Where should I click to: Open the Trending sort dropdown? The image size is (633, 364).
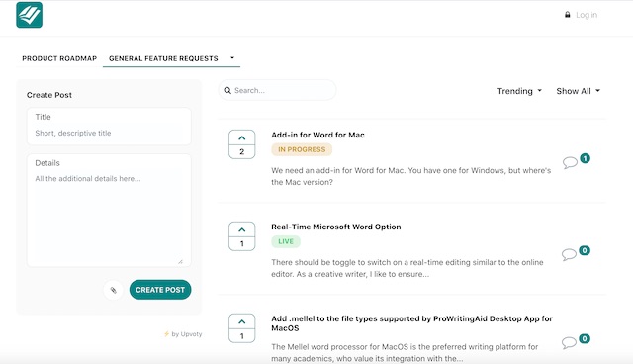click(x=519, y=91)
